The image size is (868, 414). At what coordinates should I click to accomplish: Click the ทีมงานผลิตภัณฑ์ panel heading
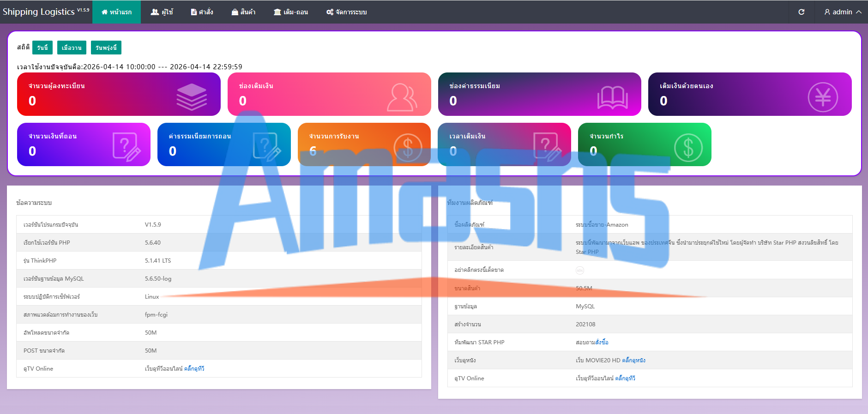click(x=470, y=203)
